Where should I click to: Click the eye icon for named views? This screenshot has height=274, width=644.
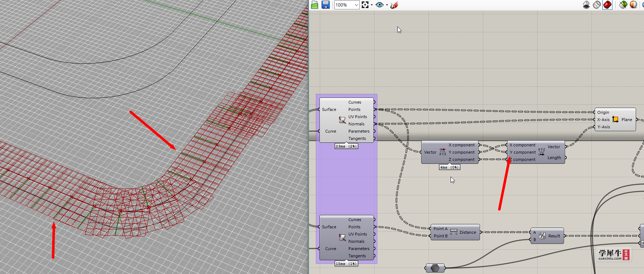click(x=379, y=5)
